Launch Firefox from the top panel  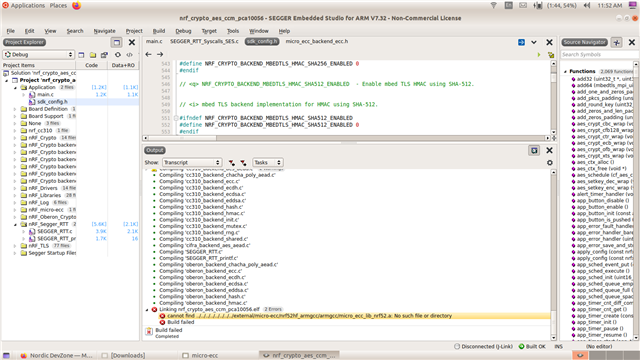pyautogui.click(x=77, y=5)
